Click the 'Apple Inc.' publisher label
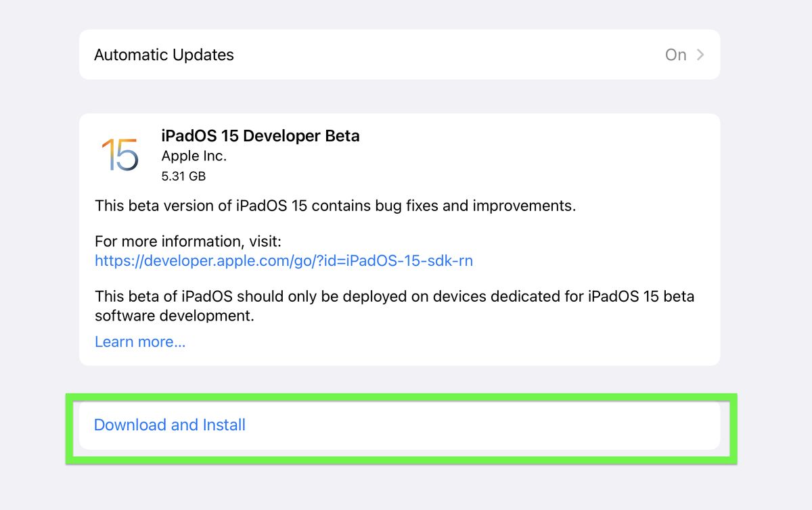 [x=194, y=156]
